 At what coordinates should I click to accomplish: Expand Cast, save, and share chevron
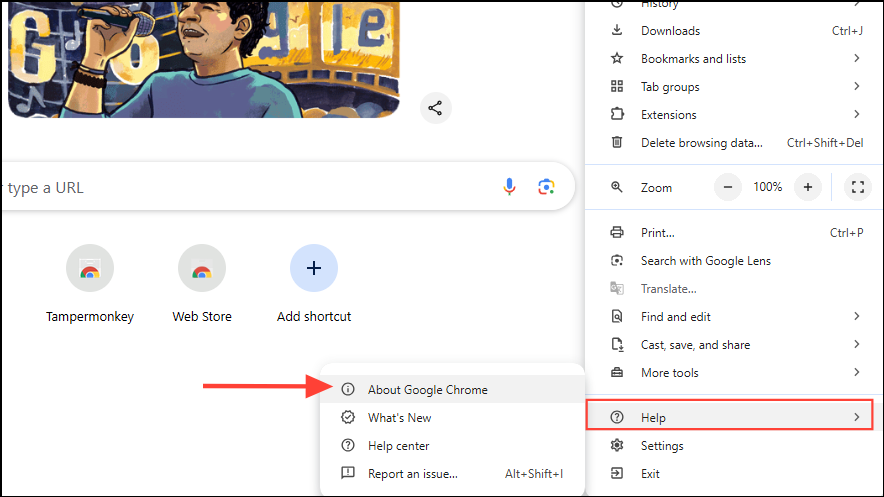856,344
